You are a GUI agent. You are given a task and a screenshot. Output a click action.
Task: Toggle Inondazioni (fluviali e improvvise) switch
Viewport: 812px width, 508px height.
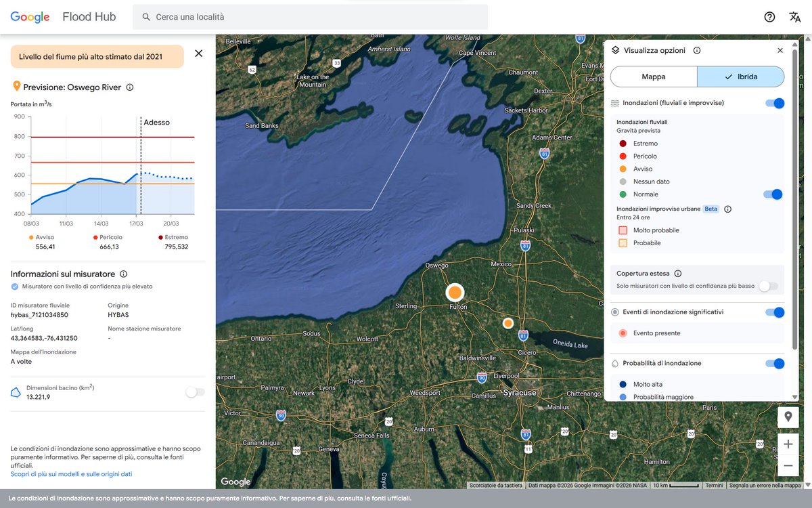click(775, 103)
